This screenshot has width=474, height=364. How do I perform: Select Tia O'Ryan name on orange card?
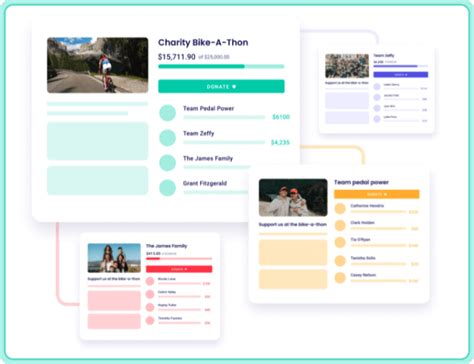pyautogui.click(x=360, y=239)
